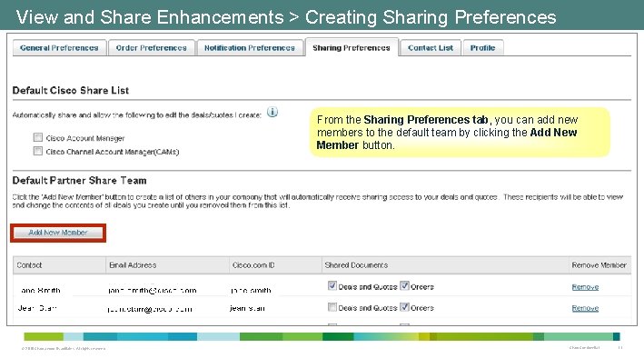The image size is (644, 358).
Task: Click the Cisco.com ID column header
Action: (275, 265)
